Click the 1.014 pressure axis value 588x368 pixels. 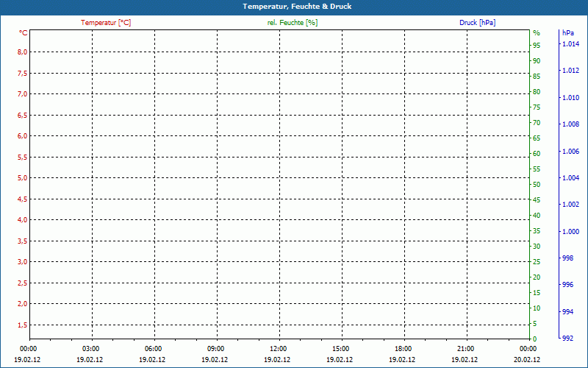(571, 44)
